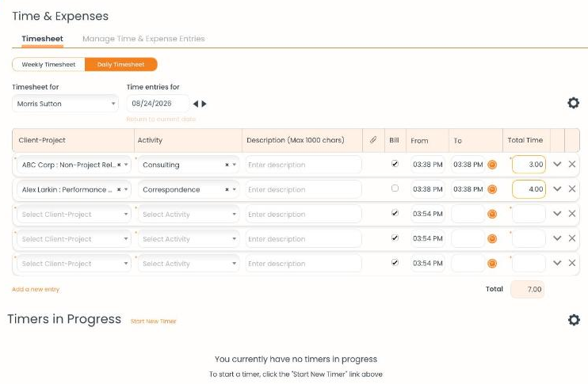
Task: Expand details chevron on fifth row
Action: [x=557, y=263]
